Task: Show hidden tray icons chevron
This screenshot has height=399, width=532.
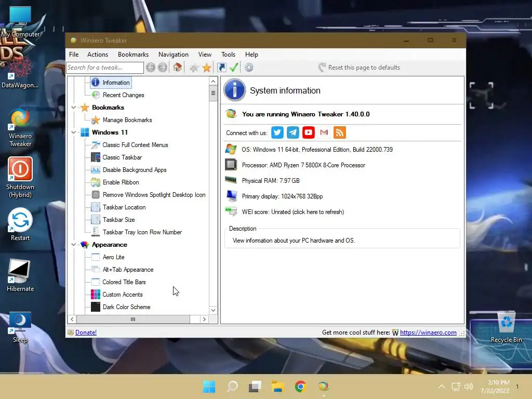Action: pyautogui.click(x=442, y=387)
